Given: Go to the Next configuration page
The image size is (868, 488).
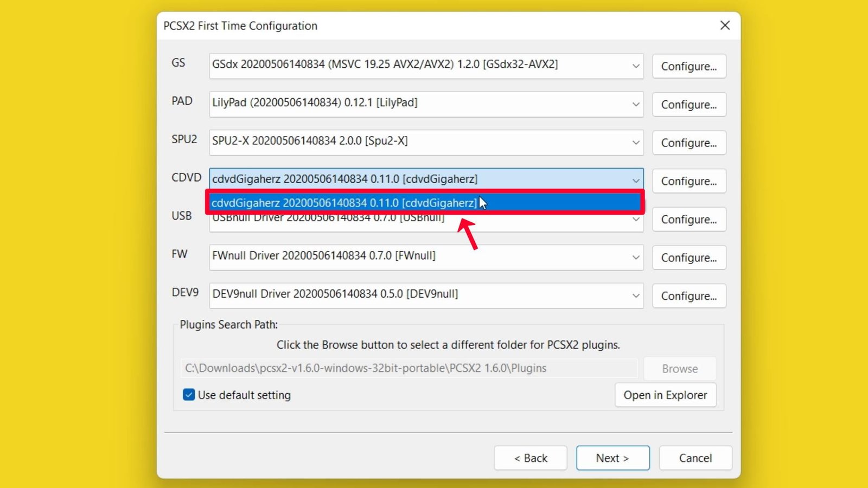Looking at the screenshot, I should pyautogui.click(x=613, y=458).
